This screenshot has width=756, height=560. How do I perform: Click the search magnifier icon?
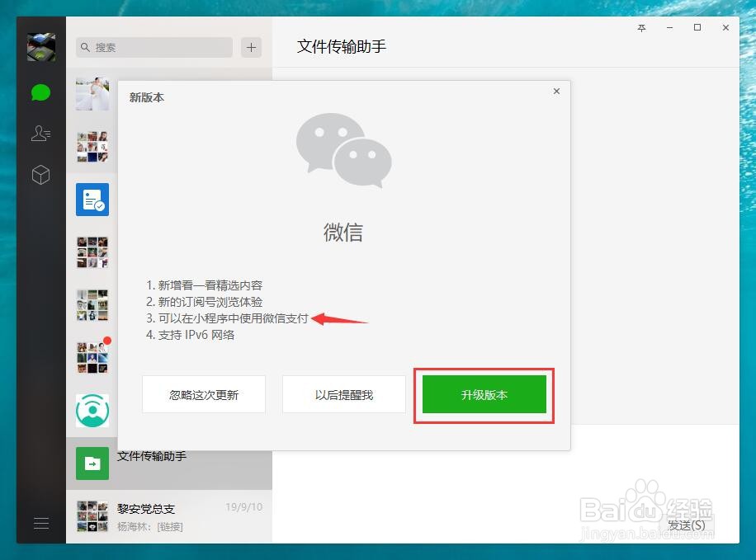click(x=85, y=48)
